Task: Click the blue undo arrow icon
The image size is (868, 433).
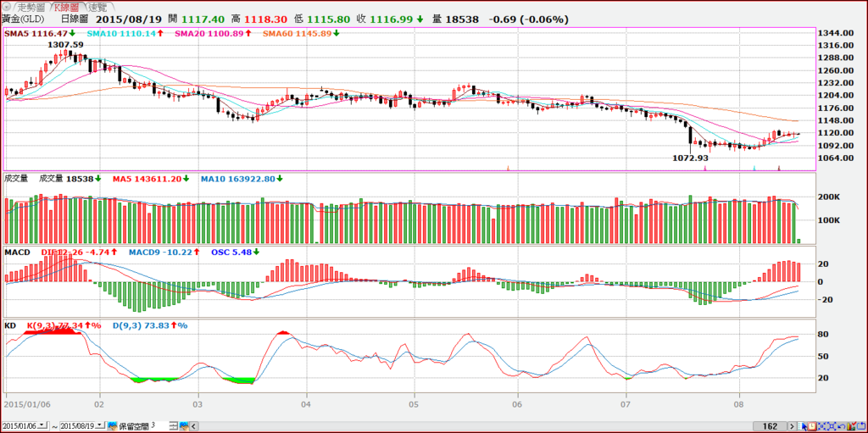Action: 842,426
